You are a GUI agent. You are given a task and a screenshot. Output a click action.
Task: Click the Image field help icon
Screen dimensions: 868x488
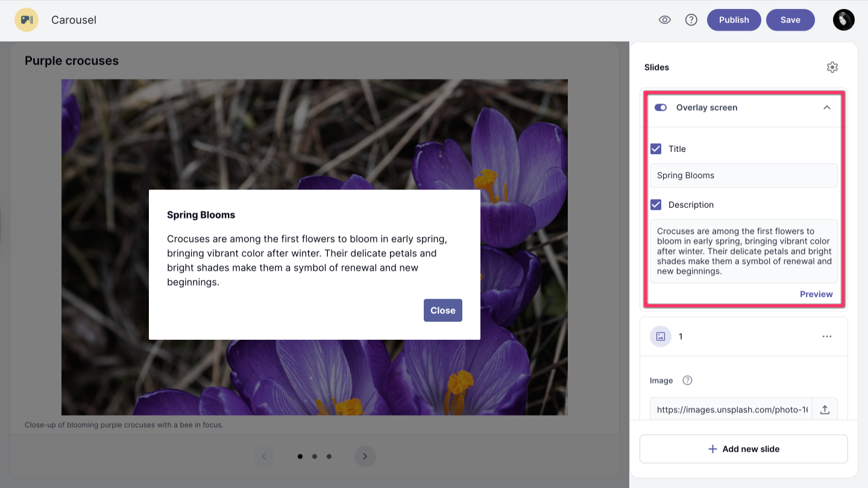coord(687,381)
